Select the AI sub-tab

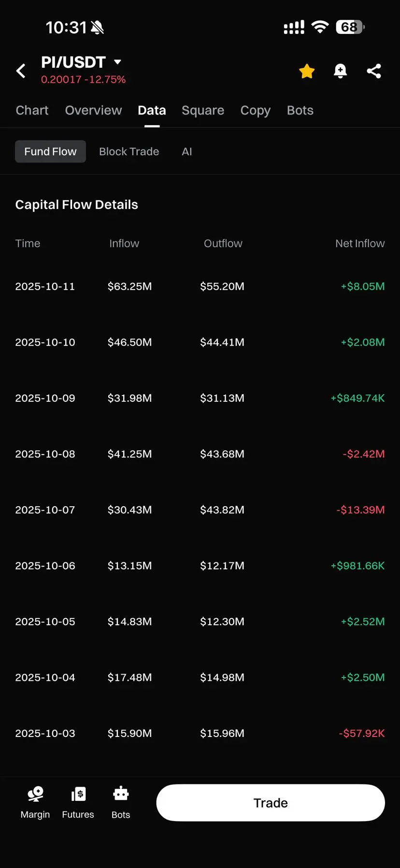[x=187, y=151]
